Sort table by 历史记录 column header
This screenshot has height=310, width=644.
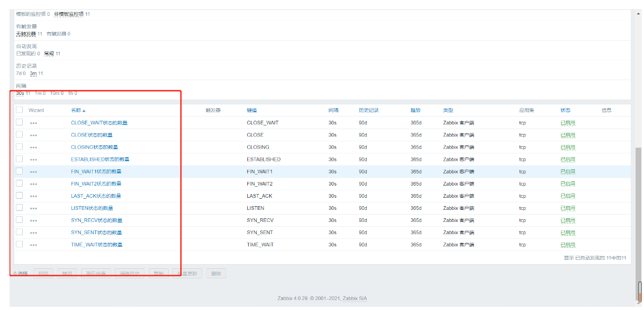tap(369, 110)
